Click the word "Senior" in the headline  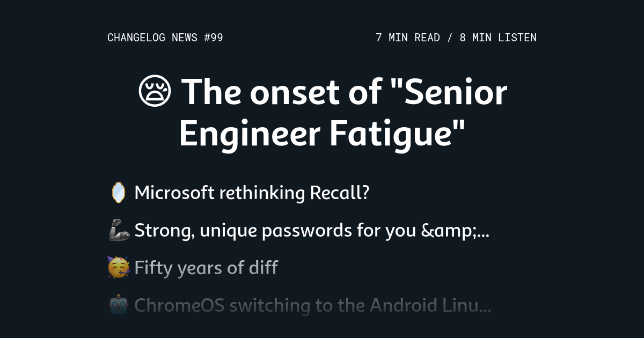[455, 91]
